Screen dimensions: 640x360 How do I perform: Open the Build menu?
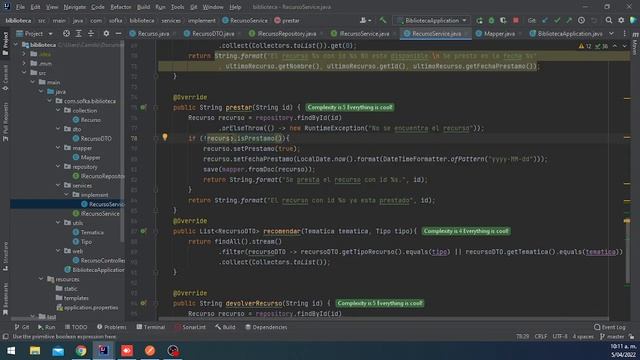coord(143,7)
